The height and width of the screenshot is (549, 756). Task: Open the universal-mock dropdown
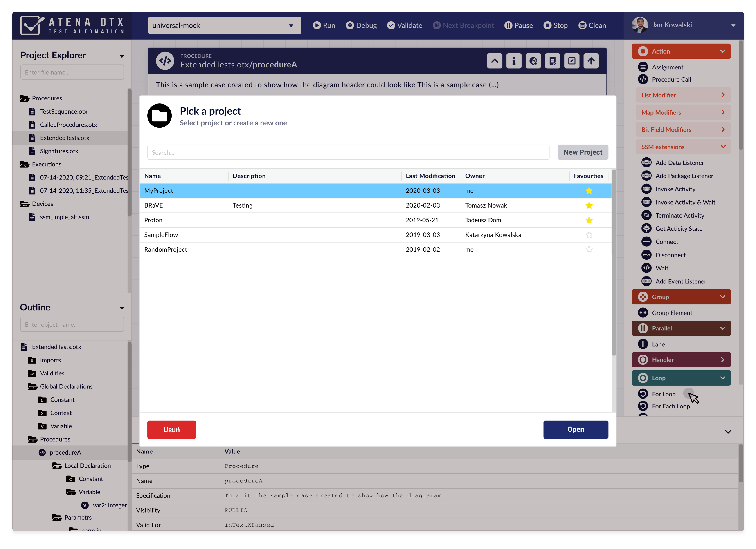[225, 25]
